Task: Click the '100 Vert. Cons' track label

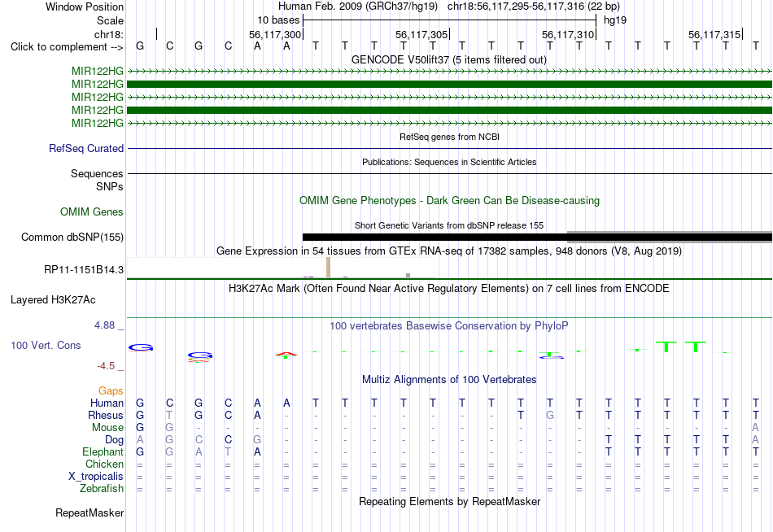Action: [x=46, y=346]
